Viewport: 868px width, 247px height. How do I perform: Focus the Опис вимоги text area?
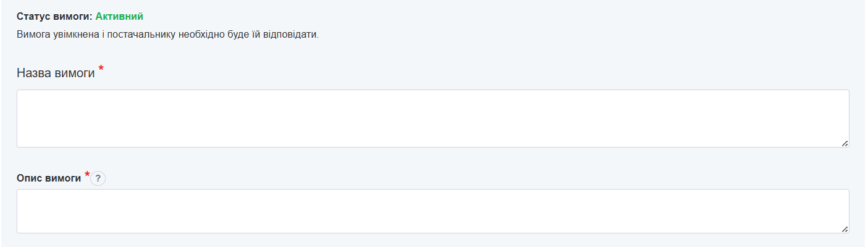(x=432, y=211)
